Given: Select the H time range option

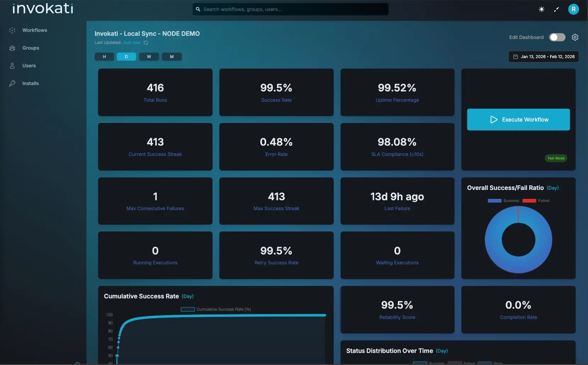Looking at the screenshot, I should tap(104, 56).
